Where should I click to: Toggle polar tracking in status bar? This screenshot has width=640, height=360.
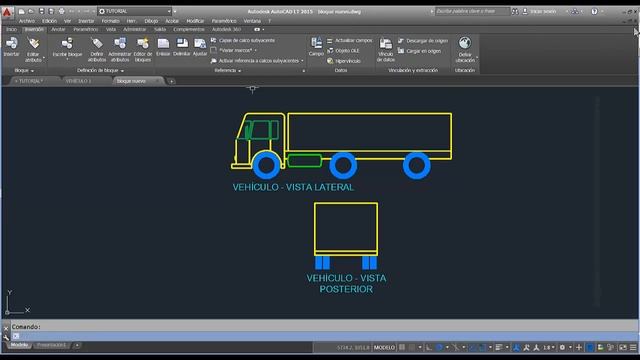click(x=440, y=348)
